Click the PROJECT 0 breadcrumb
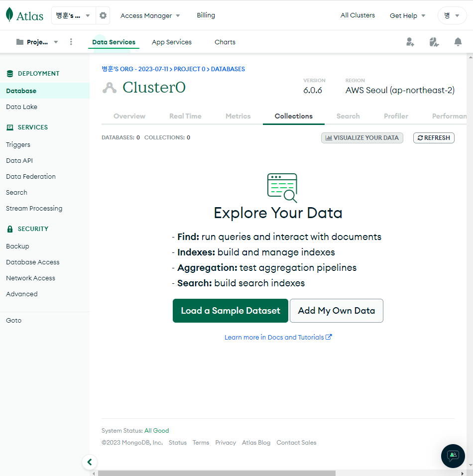Image resolution: width=473 pixels, height=476 pixels. pyautogui.click(x=189, y=69)
